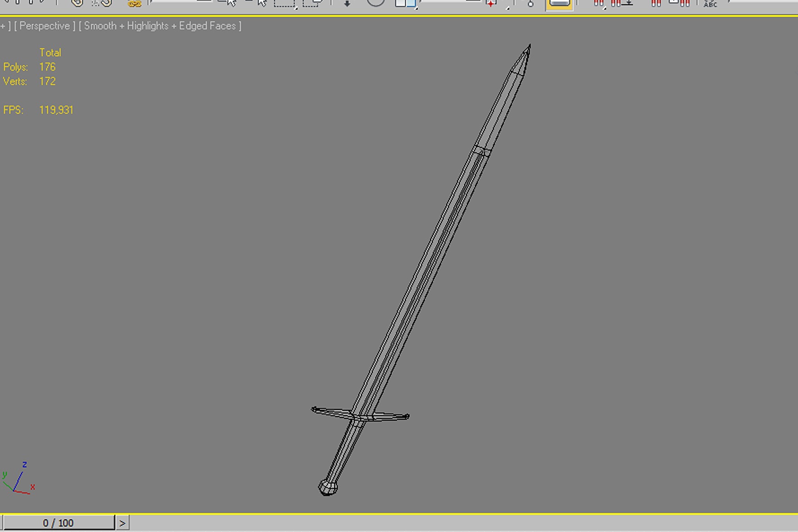Click the Use Pivot Point Center icon
Viewport: 798px width, 532px height.
(x=492, y=3)
